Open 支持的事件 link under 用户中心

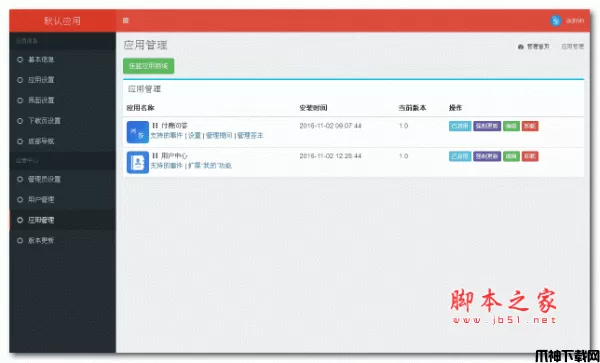[x=166, y=166]
